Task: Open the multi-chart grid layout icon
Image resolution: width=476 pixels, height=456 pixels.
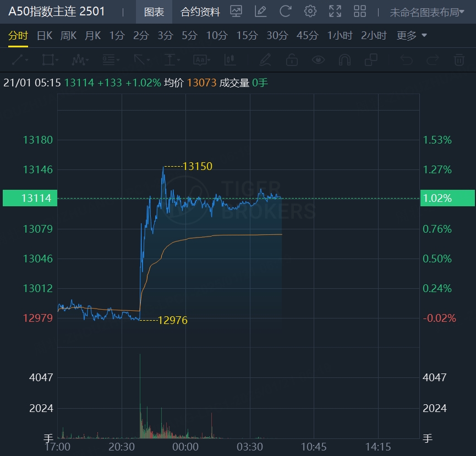Action: pyautogui.click(x=360, y=12)
